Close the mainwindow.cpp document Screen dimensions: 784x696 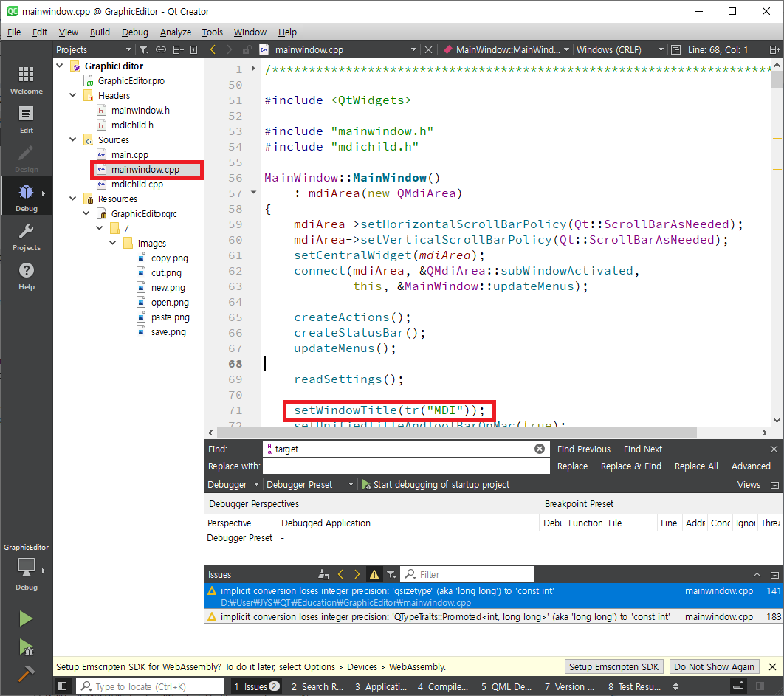(428, 49)
